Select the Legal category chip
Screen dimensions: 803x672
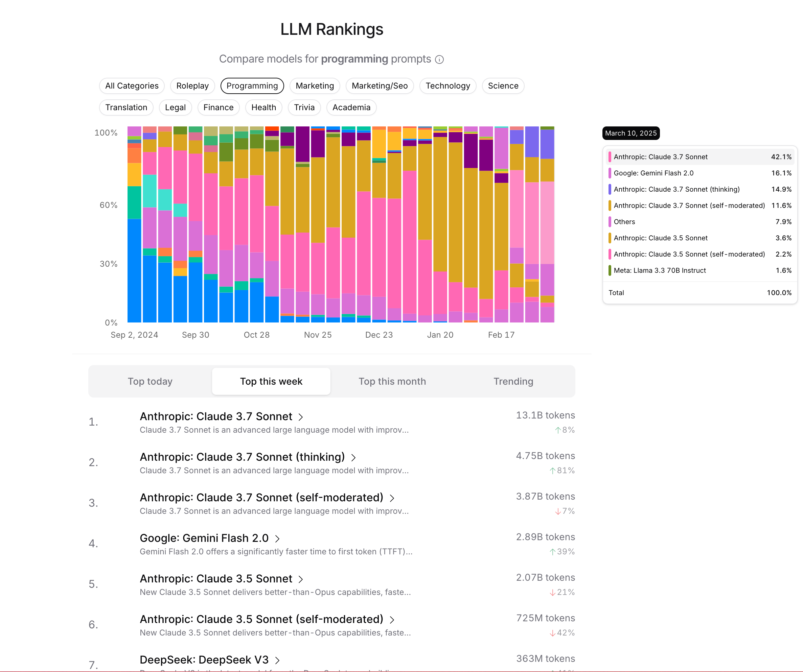coord(176,107)
